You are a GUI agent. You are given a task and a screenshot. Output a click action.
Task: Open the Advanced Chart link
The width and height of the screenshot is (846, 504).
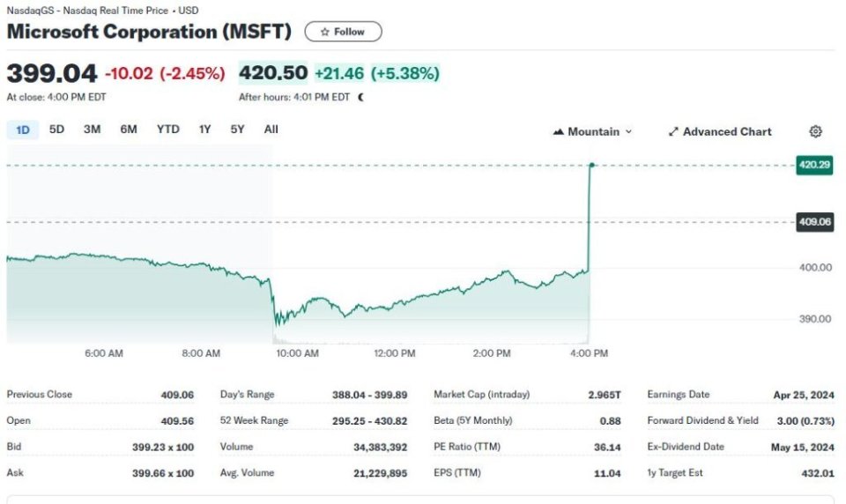[727, 131]
